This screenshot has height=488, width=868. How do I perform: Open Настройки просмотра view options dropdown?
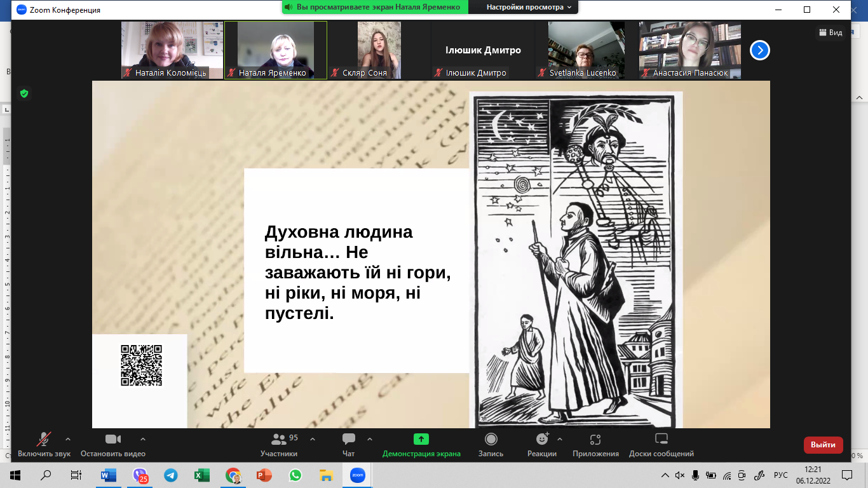(529, 7)
